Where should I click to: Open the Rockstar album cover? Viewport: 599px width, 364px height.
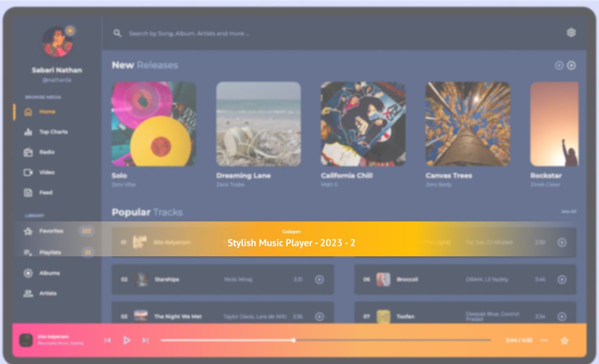point(555,124)
